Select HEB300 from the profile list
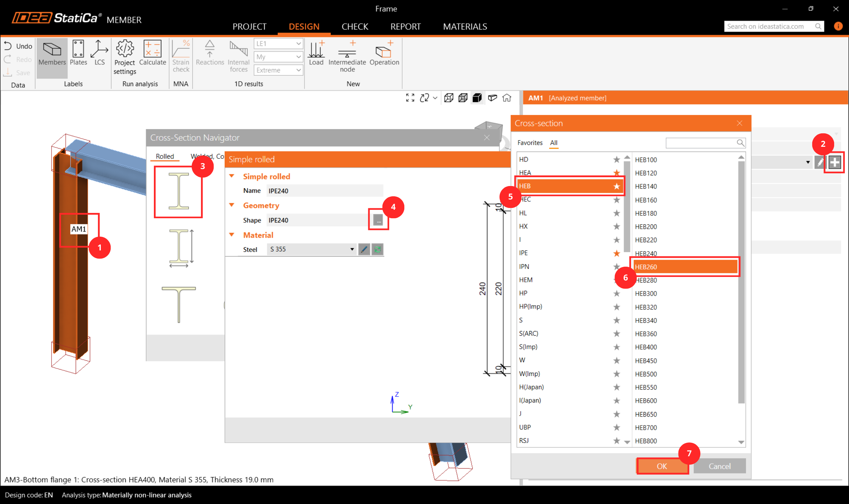849x504 pixels. pyautogui.click(x=646, y=294)
